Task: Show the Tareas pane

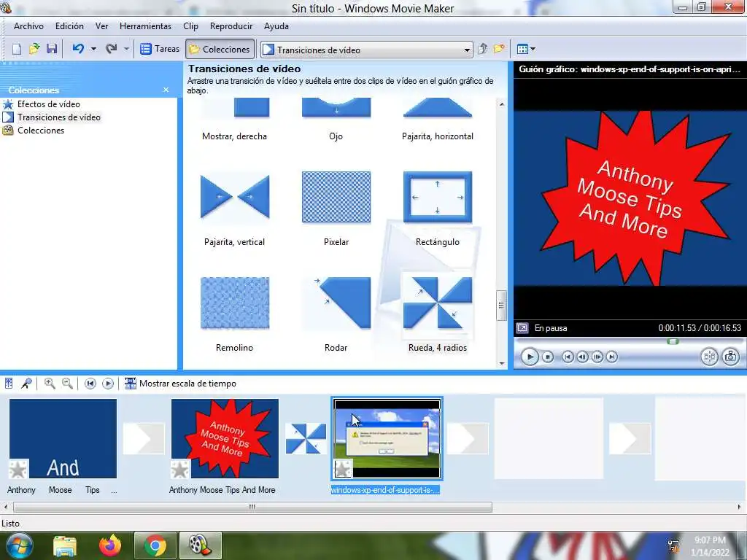Action: click(160, 49)
